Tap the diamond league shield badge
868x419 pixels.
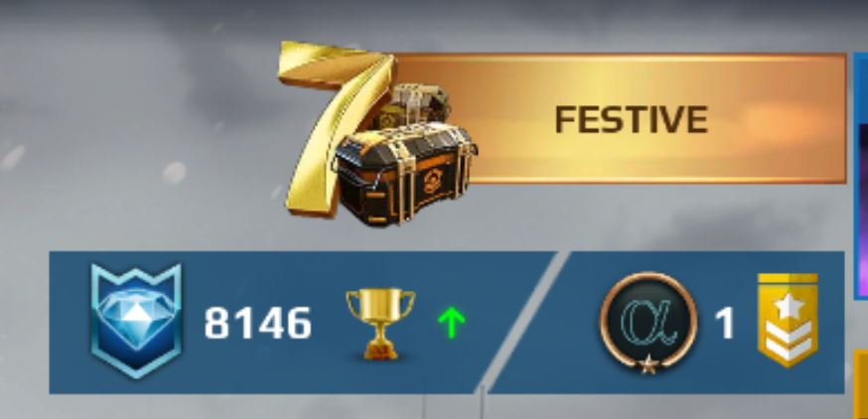(136, 321)
